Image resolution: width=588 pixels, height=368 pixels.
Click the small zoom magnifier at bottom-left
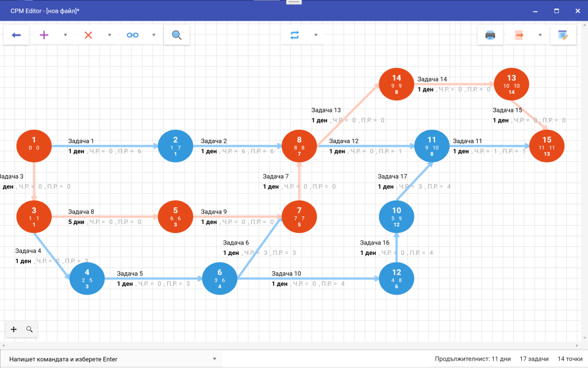tap(29, 330)
